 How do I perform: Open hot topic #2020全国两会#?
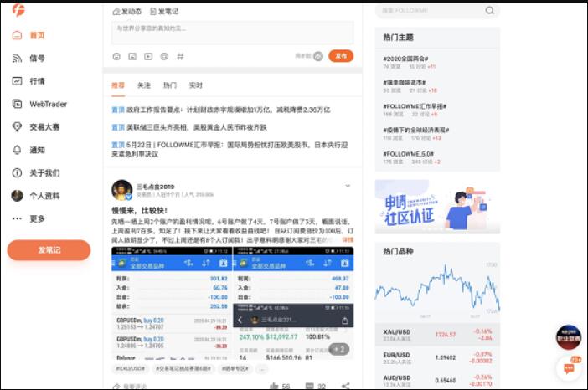pyautogui.click(x=405, y=59)
